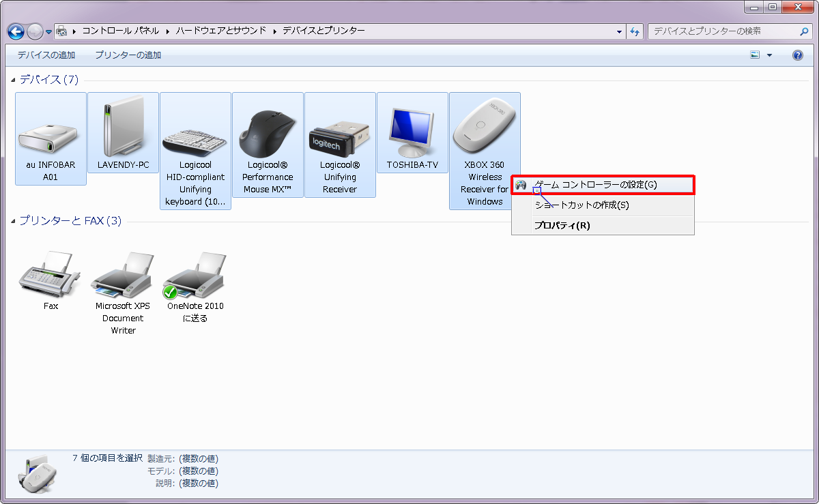Click the location icon in address bar
This screenshot has height=504, width=819.
pos(61,31)
